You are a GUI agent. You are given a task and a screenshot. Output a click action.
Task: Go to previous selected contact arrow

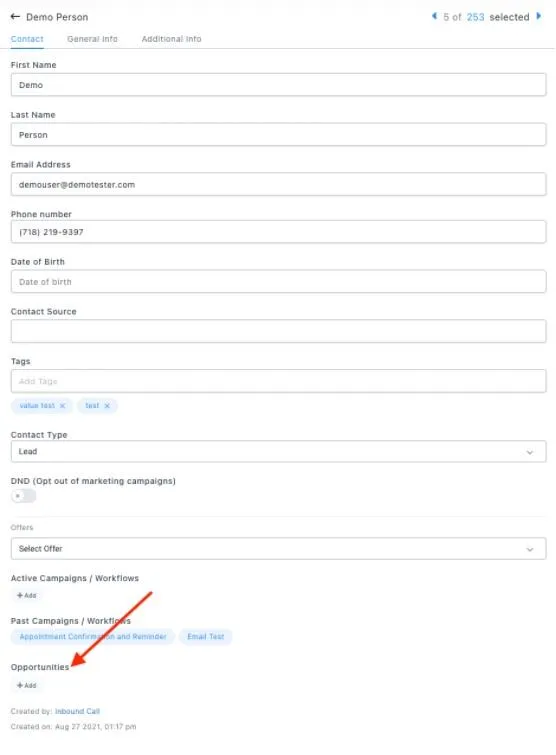pyautogui.click(x=434, y=16)
